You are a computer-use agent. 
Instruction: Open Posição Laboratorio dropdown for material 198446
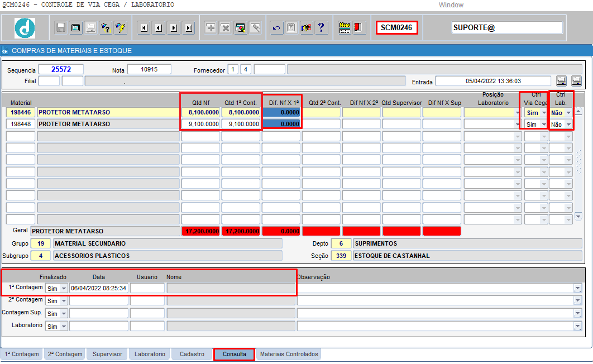[518, 113]
